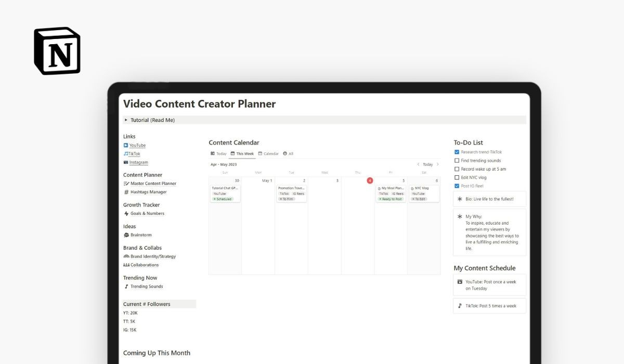Screen dimensions: 624x364
Task: Click the forward chevron beside Today
Action: [x=437, y=164]
